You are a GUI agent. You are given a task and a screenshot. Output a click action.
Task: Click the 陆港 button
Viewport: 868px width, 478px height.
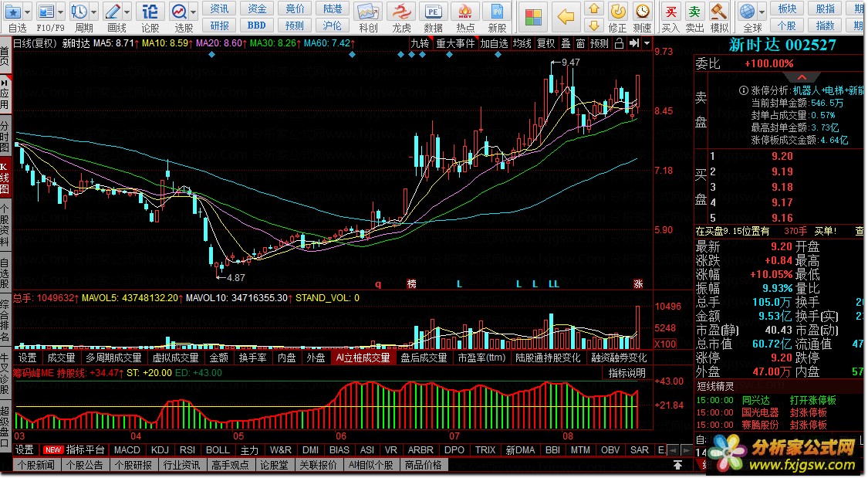point(332,8)
